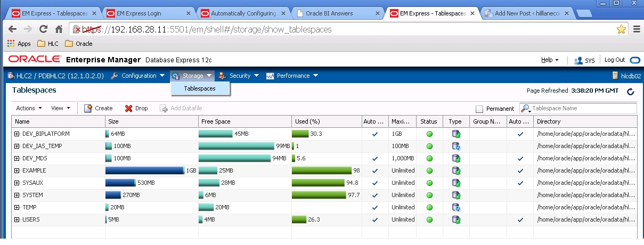Expand the SYSAUX tablespace row
This screenshot has width=644, height=245.
[17, 183]
